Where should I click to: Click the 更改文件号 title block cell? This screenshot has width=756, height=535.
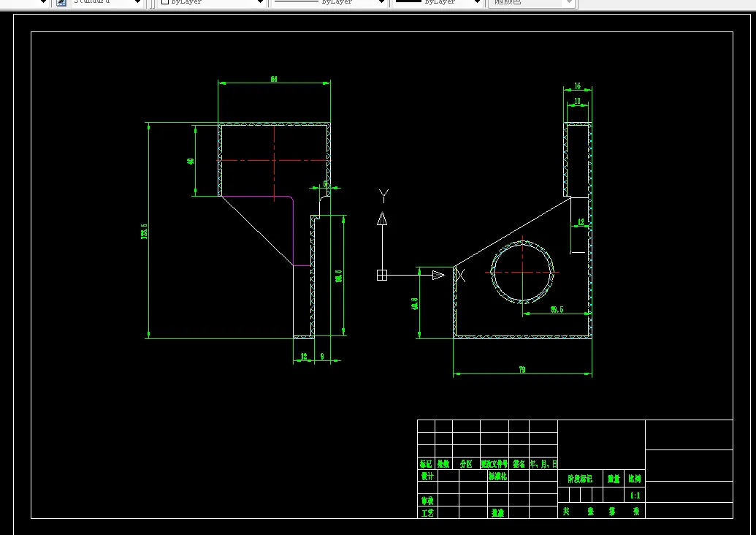click(x=495, y=464)
